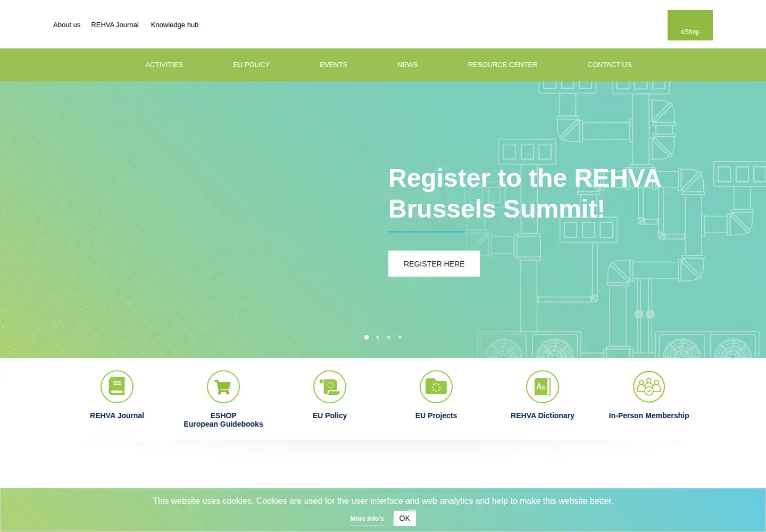The height and width of the screenshot is (532, 766).
Task: Open the REHVA Journal top link
Action: [115, 25]
